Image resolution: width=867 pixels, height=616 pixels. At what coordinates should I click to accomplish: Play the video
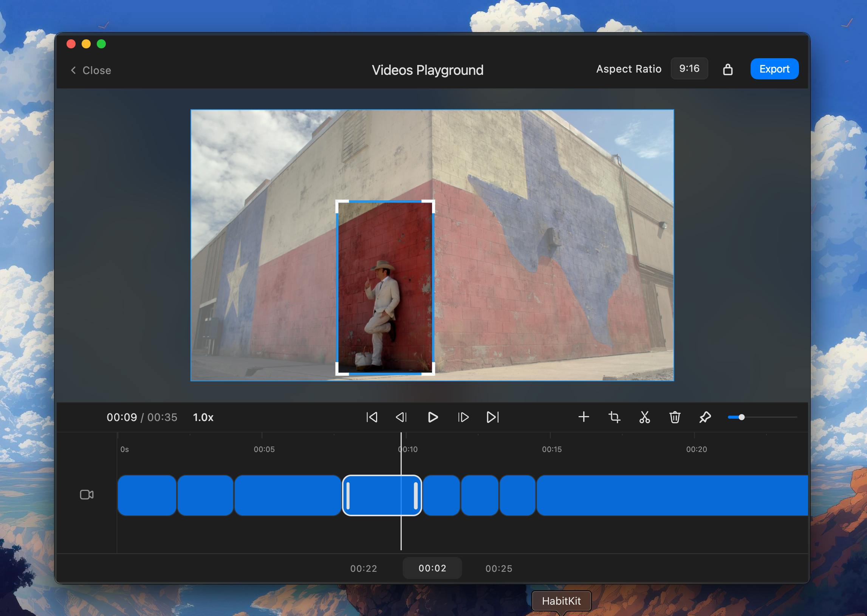coord(433,417)
